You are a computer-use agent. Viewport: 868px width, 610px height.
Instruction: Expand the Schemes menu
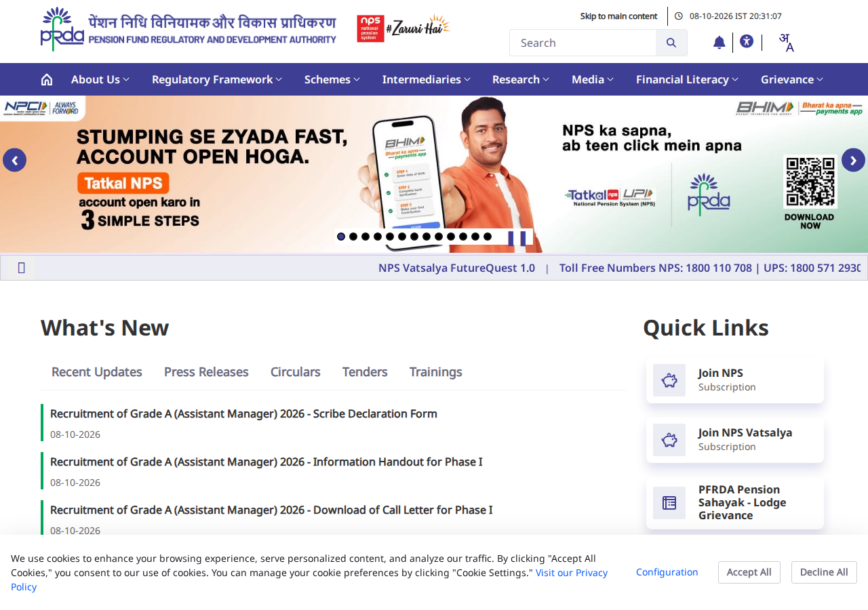point(332,79)
